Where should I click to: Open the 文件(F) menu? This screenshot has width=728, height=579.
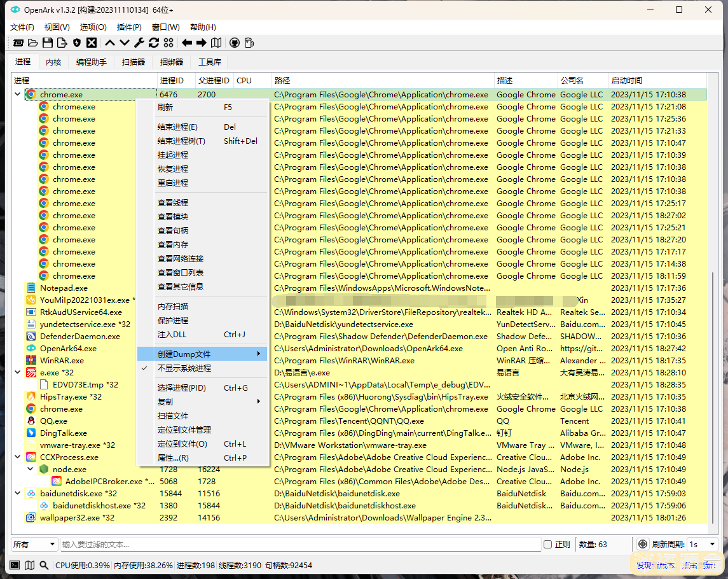click(x=22, y=27)
